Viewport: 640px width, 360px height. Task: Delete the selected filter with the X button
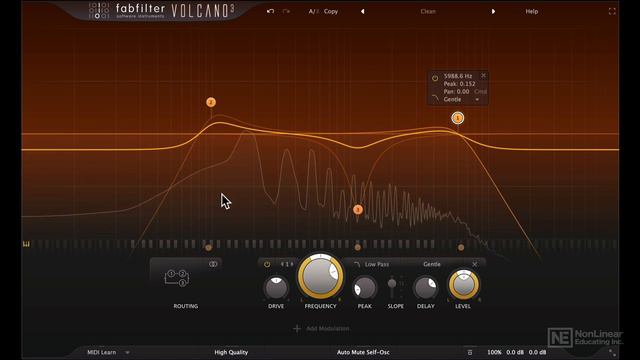pyautogui.click(x=475, y=264)
